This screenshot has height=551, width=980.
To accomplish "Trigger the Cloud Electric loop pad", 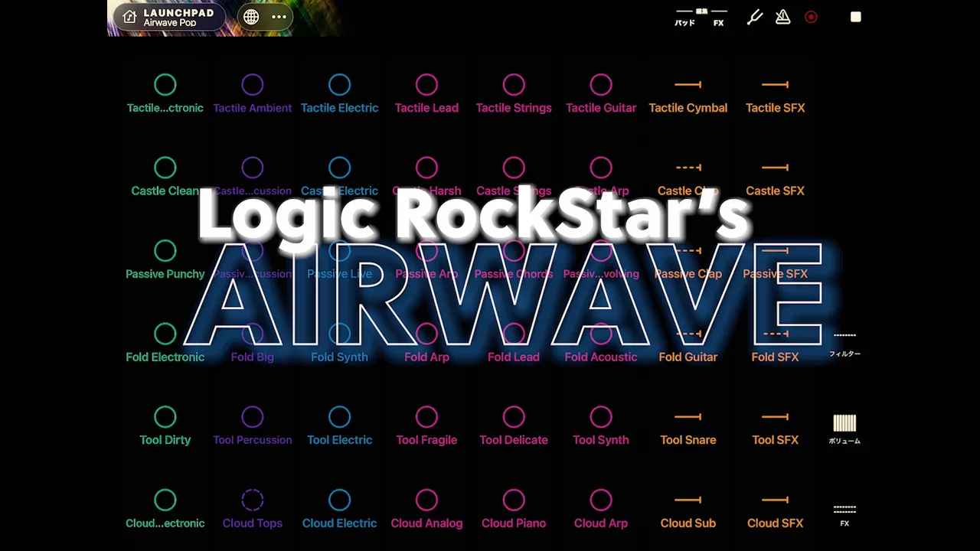I will (340, 510).
